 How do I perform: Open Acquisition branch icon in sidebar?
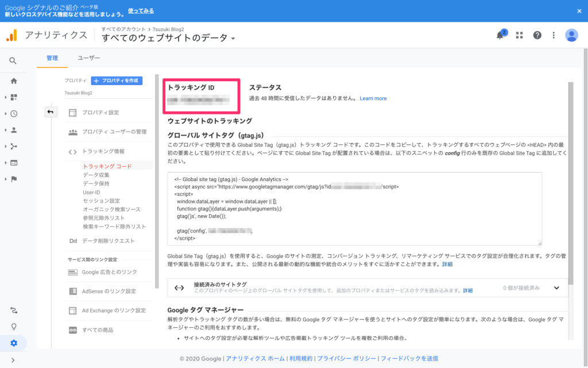click(x=14, y=147)
